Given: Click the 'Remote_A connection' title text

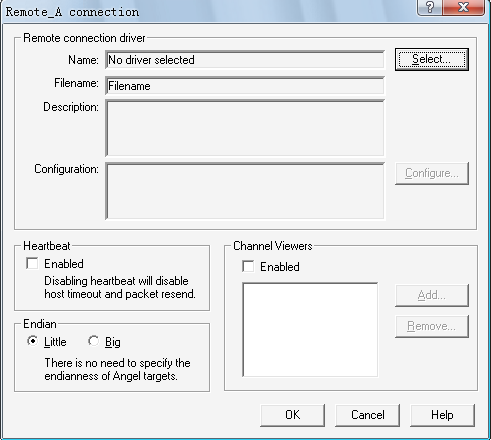Looking at the screenshot, I should point(72,12).
